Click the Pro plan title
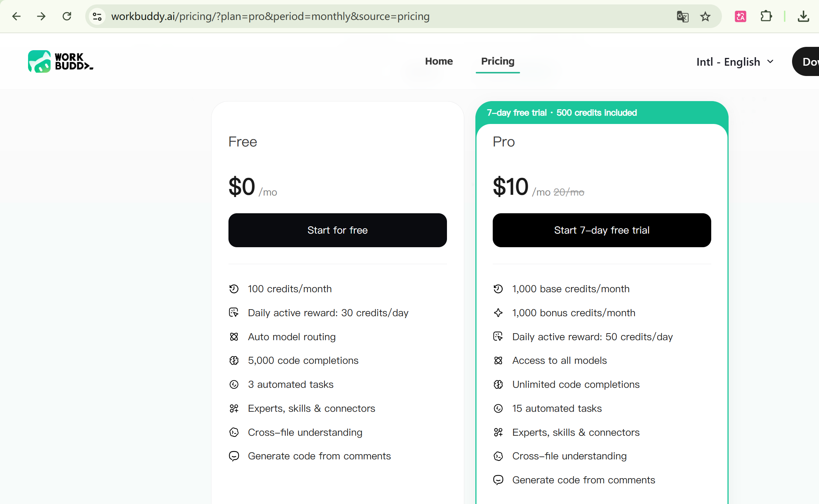Image resolution: width=819 pixels, height=504 pixels. (x=503, y=142)
